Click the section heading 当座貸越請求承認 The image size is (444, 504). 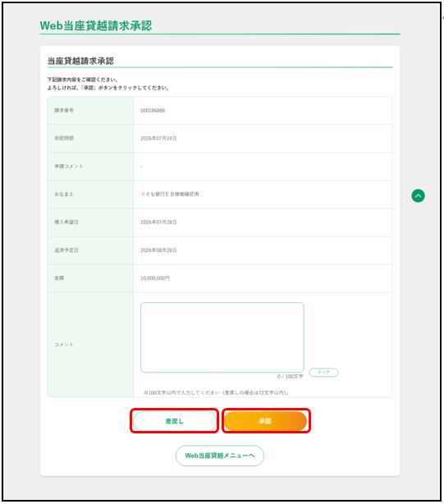point(80,61)
